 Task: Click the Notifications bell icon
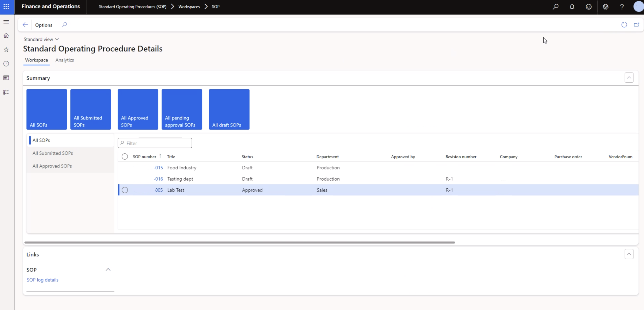click(x=572, y=7)
